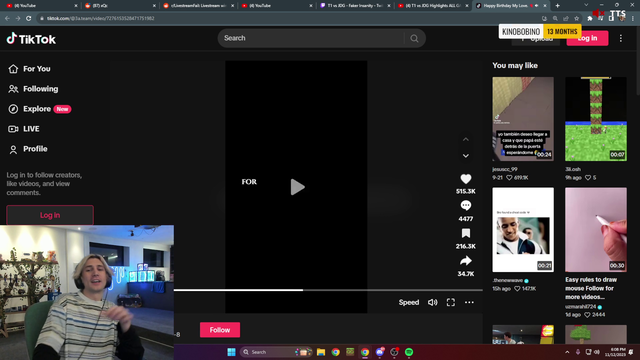640x360 pixels.
Task: Open the For You feed
Action: (x=29, y=69)
